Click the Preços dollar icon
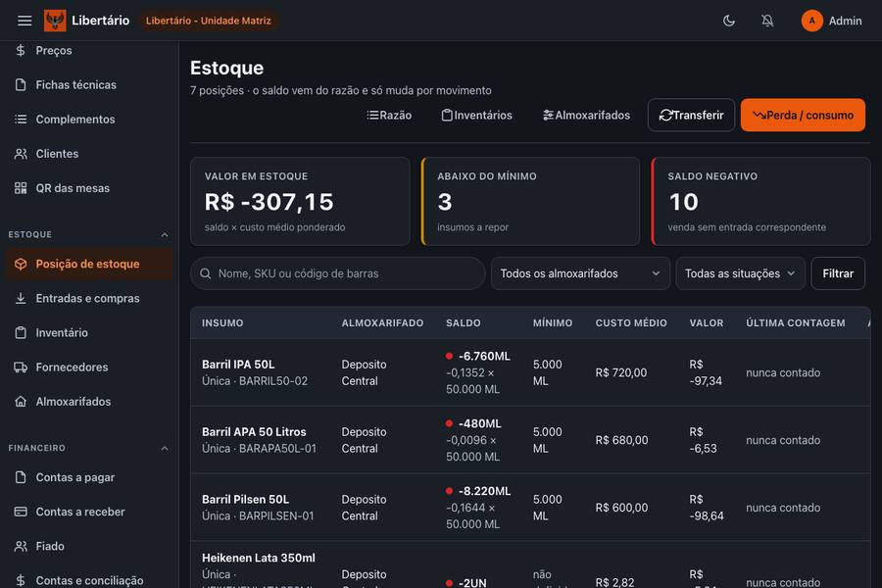The height and width of the screenshot is (588, 882). tap(21, 51)
